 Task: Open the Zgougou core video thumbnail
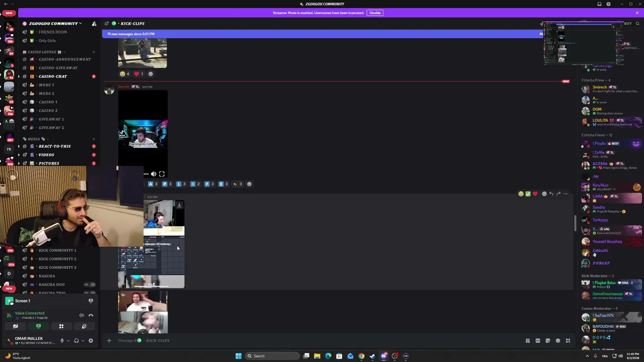click(143, 133)
